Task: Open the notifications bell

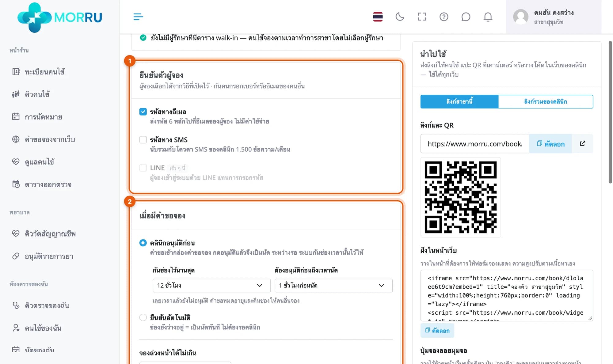Action: (488, 17)
